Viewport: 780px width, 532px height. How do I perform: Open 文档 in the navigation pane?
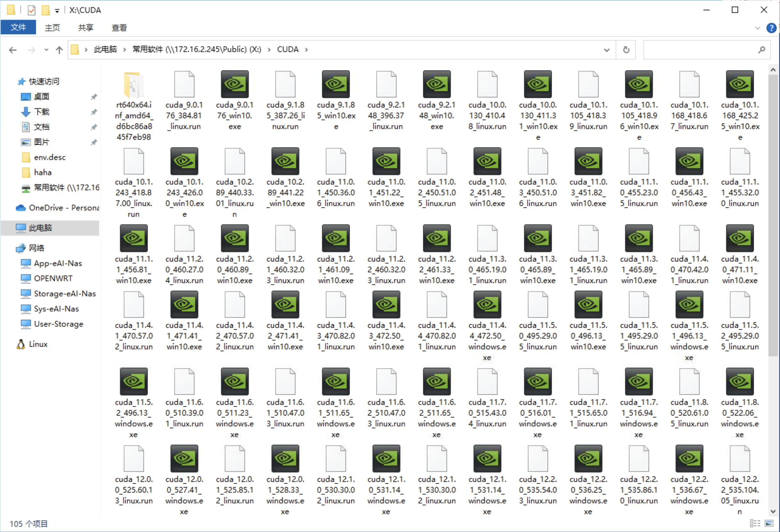coord(42,127)
